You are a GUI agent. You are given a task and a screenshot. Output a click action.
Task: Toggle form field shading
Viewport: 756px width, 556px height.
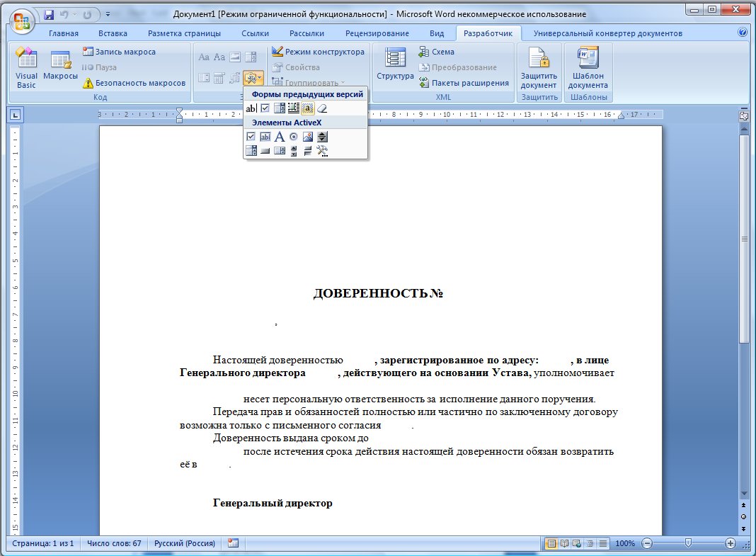click(x=308, y=108)
